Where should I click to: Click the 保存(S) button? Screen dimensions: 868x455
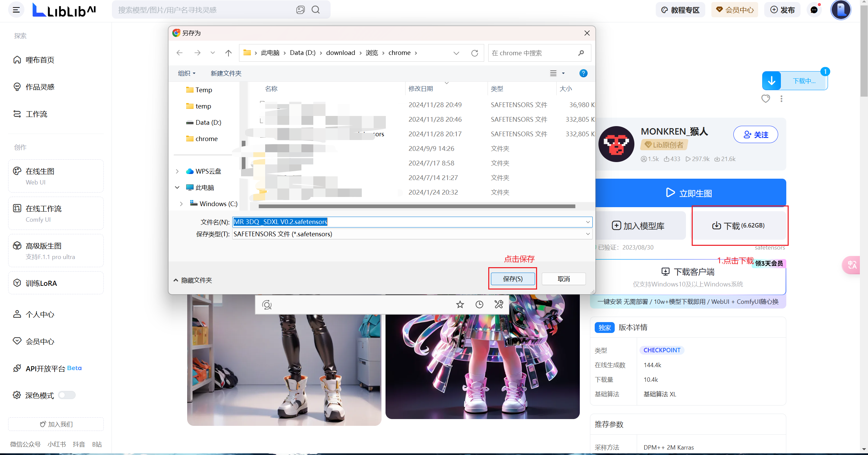tap(513, 279)
